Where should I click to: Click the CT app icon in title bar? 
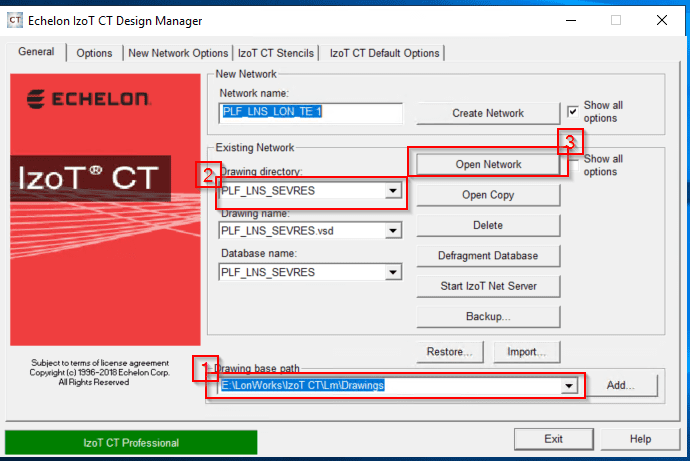pyautogui.click(x=16, y=20)
